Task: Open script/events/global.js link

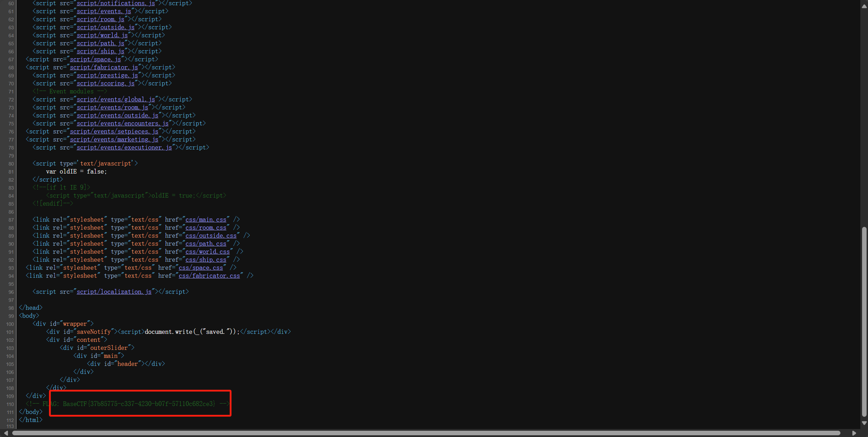Action: [115, 99]
